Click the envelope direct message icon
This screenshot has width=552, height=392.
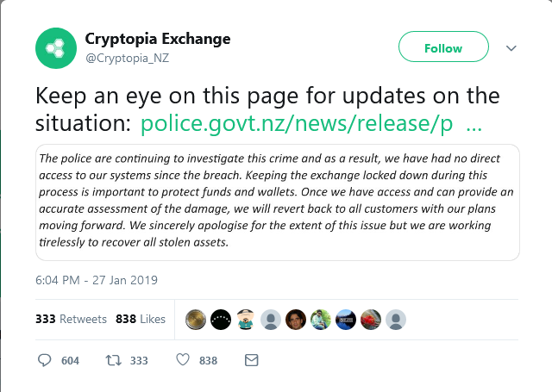coord(251,360)
